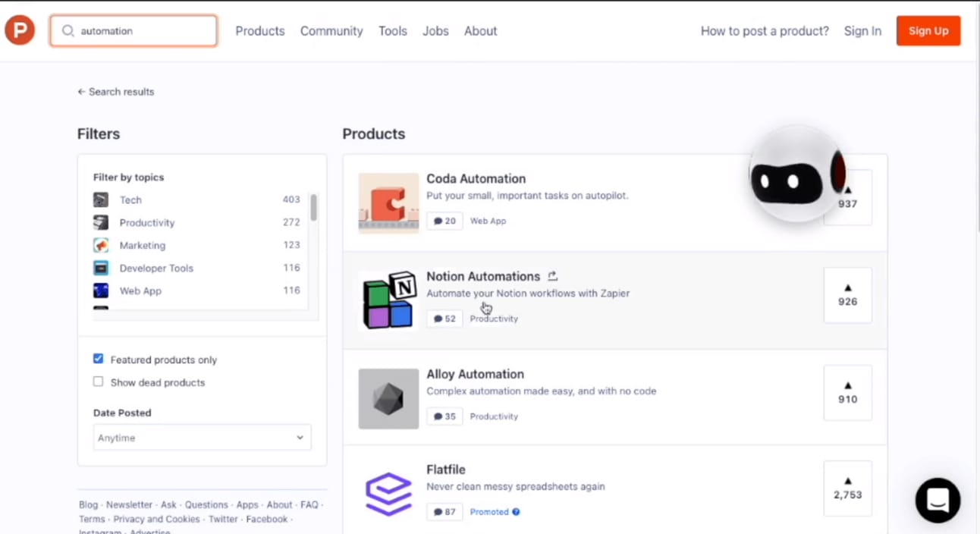Open the Notion Automations title

tap(483, 277)
